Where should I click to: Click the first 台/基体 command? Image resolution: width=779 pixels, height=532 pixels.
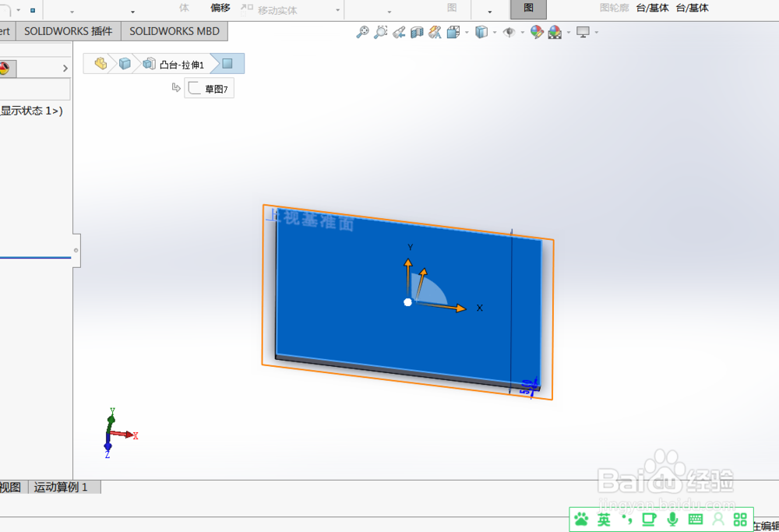(652, 8)
